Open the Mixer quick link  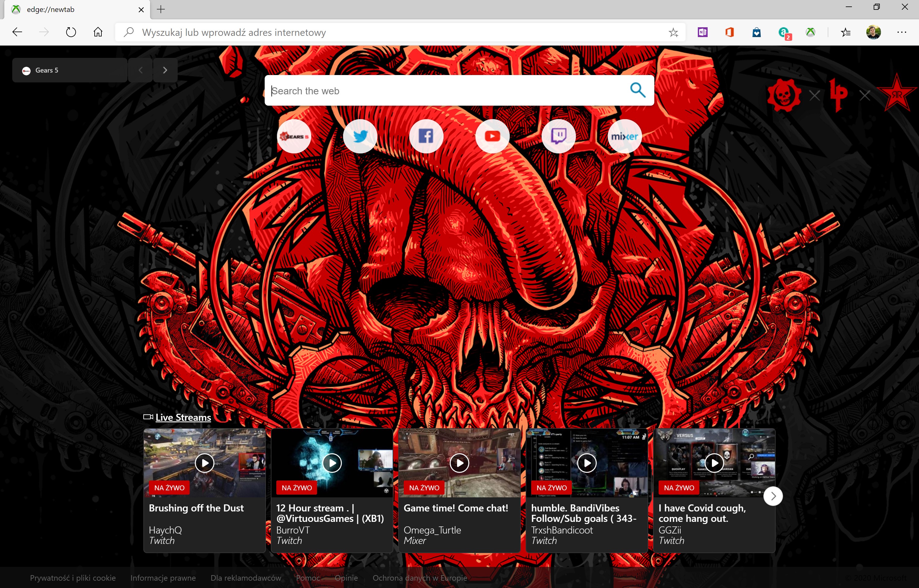pyautogui.click(x=625, y=136)
